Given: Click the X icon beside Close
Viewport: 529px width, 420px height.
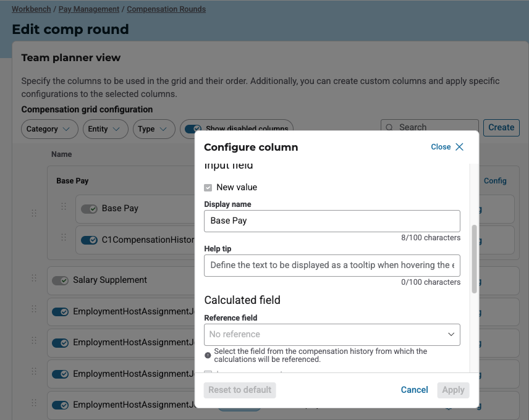Looking at the screenshot, I should click(x=459, y=147).
